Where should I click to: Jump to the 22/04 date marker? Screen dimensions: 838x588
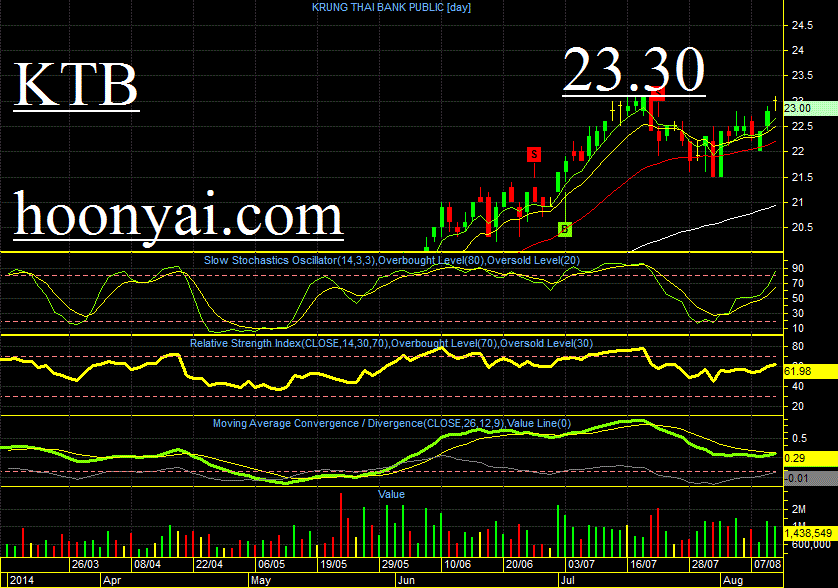pyautogui.click(x=209, y=564)
